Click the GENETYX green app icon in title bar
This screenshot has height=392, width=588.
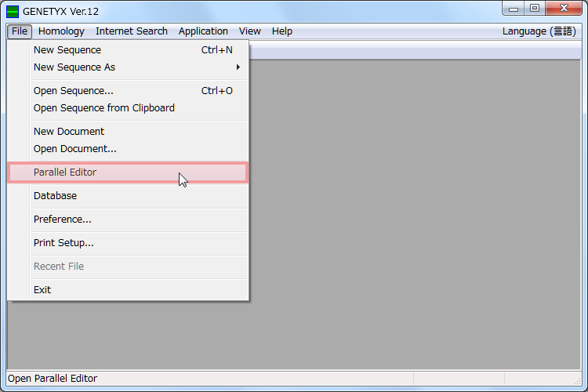click(13, 12)
